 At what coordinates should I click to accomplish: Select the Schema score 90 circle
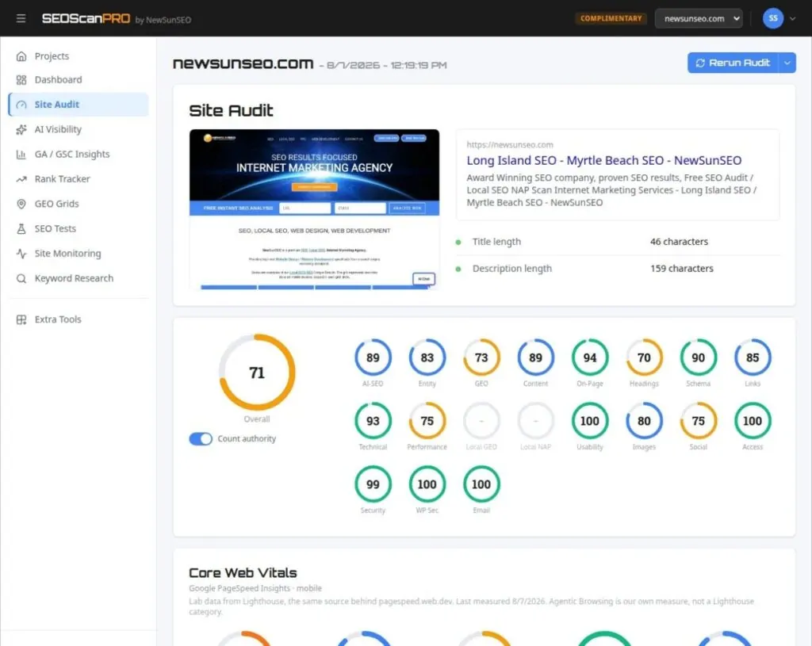pos(698,357)
